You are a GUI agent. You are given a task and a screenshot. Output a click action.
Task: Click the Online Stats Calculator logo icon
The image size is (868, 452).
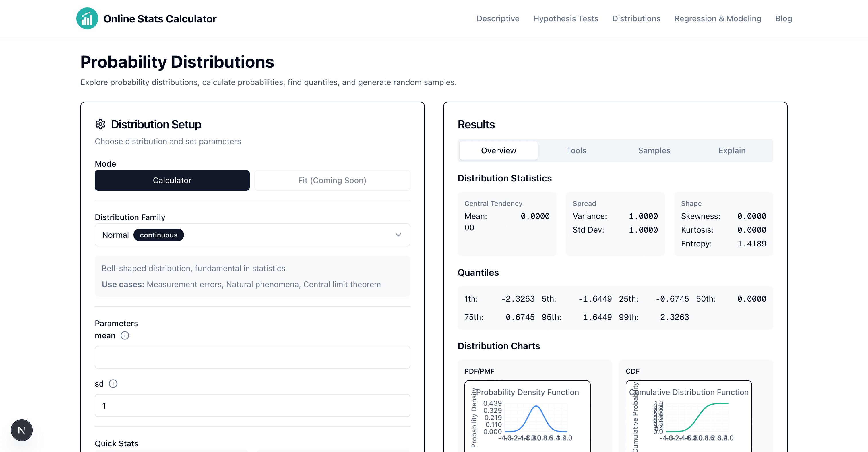[87, 18]
